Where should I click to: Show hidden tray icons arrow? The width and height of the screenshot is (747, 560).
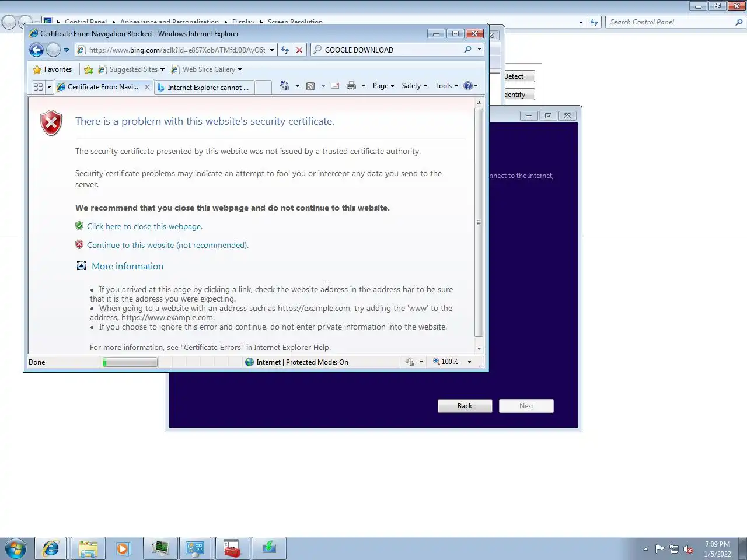(x=645, y=549)
